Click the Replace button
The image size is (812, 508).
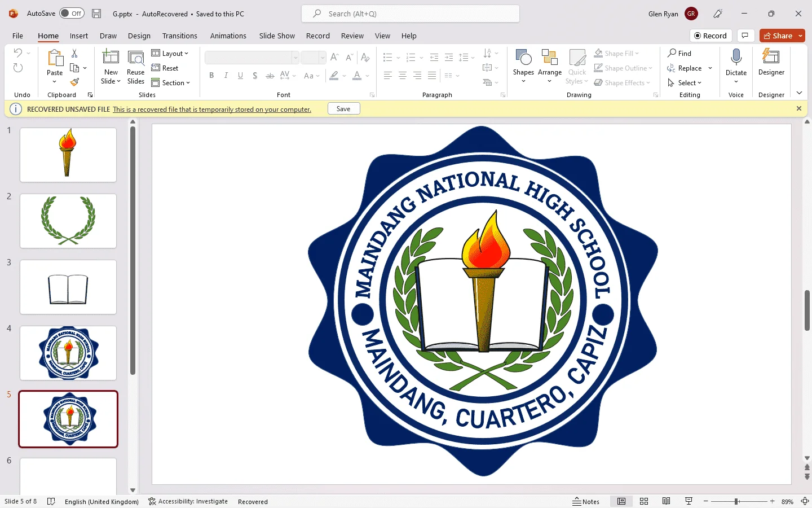pos(685,68)
